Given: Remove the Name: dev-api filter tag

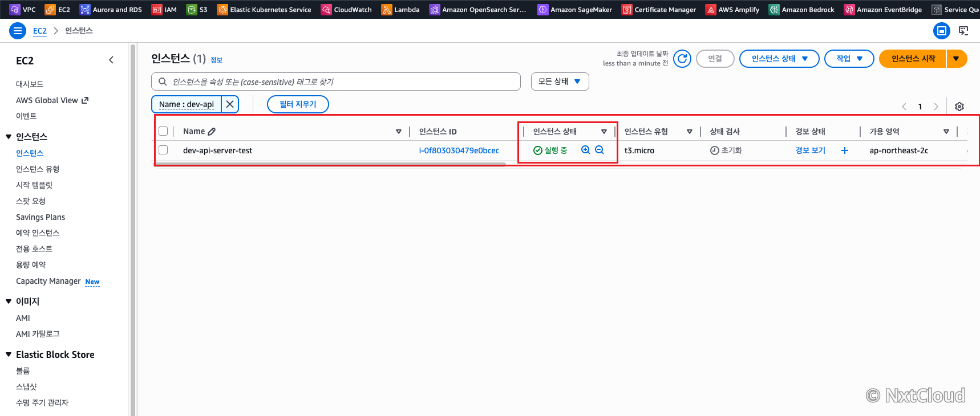Looking at the screenshot, I should 230,104.
